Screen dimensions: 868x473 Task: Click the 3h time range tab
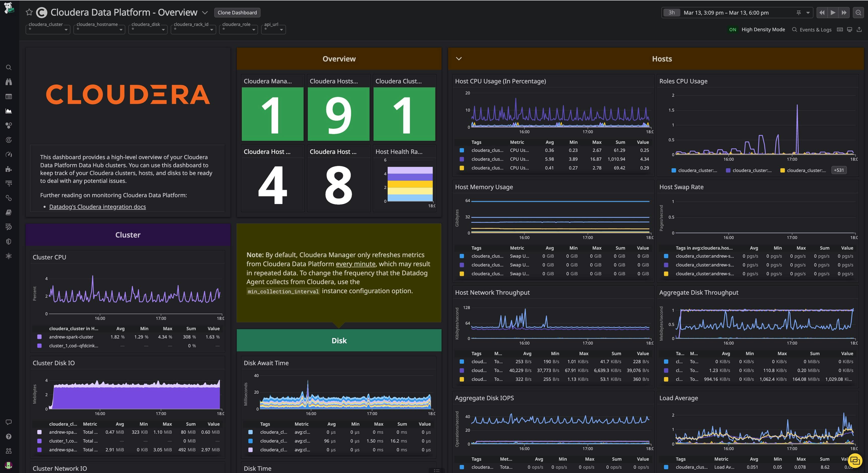click(x=672, y=12)
